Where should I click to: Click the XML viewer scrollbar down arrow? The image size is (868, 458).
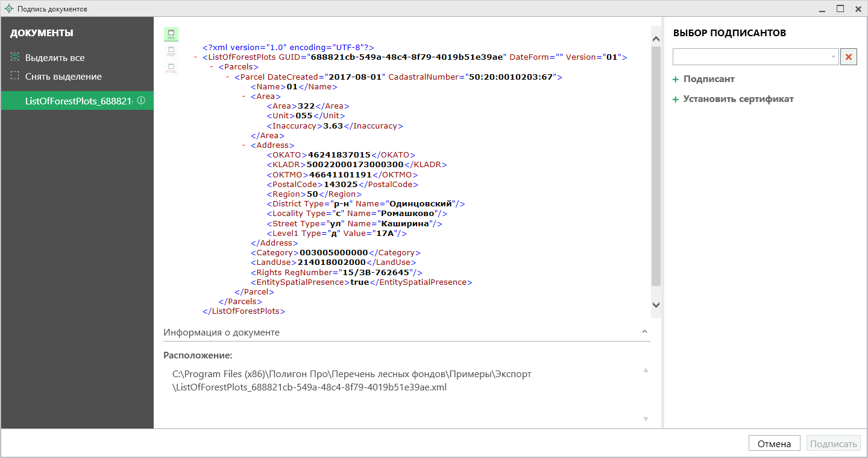point(656,305)
